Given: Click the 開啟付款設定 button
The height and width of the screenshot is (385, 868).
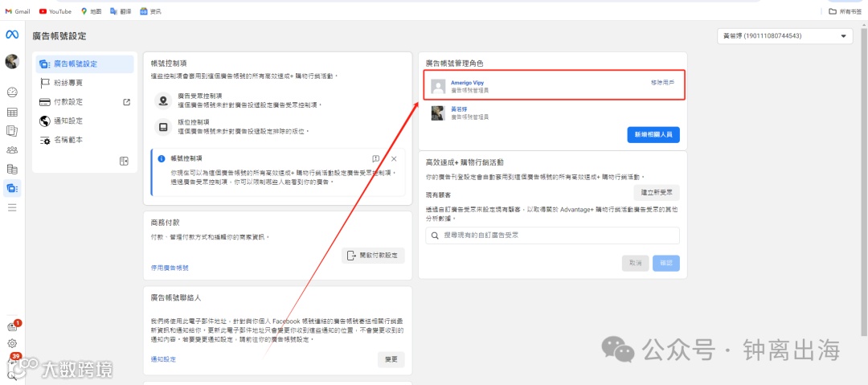Looking at the screenshot, I should pos(373,256).
